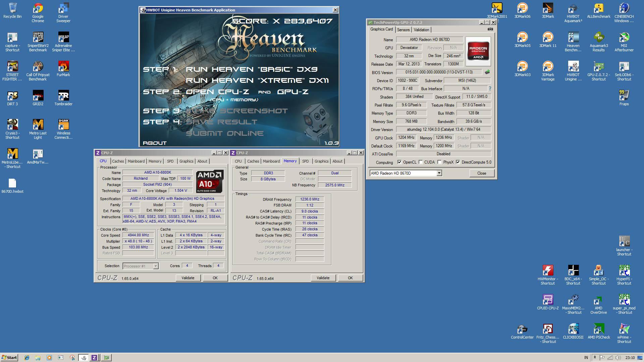Click the taskbar clock showing 23:10
Screen dimensions: 644x362
tap(630, 358)
